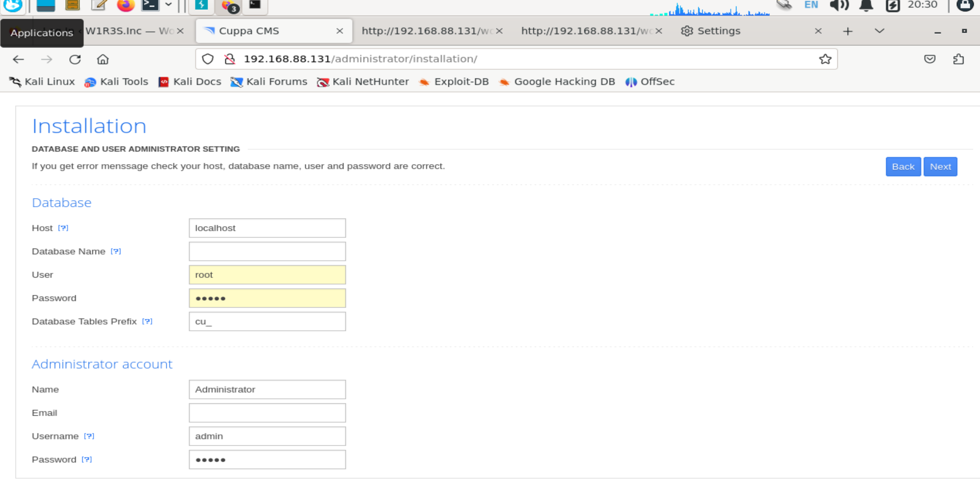Bookmark page with star icon

coord(825,59)
